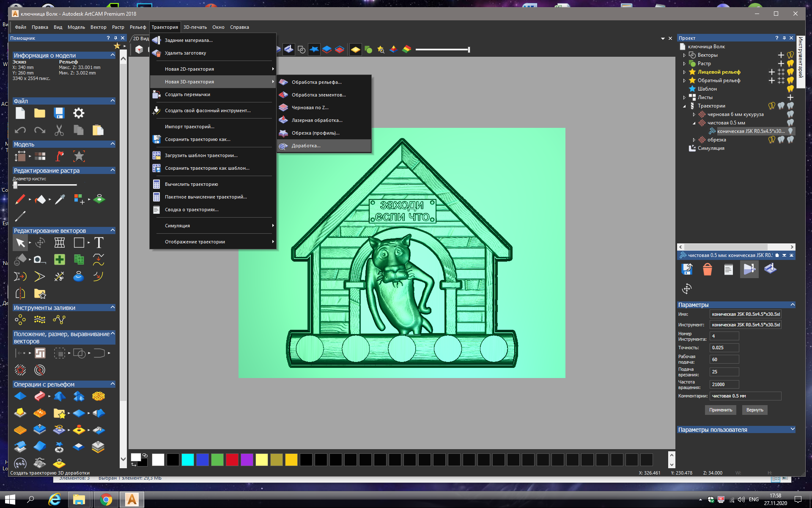Collapse the Информация о модели section

click(x=112, y=55)
